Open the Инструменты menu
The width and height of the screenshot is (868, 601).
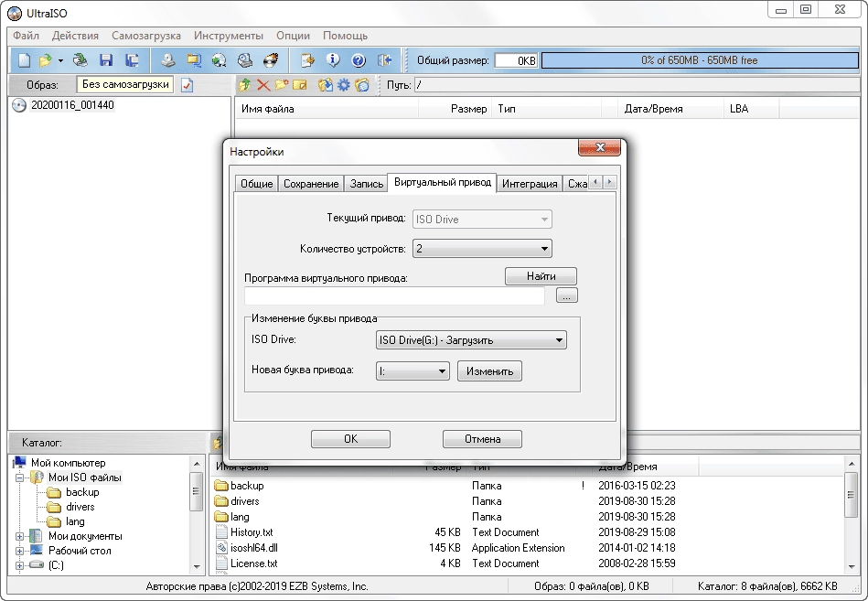(x=229, y=36)
